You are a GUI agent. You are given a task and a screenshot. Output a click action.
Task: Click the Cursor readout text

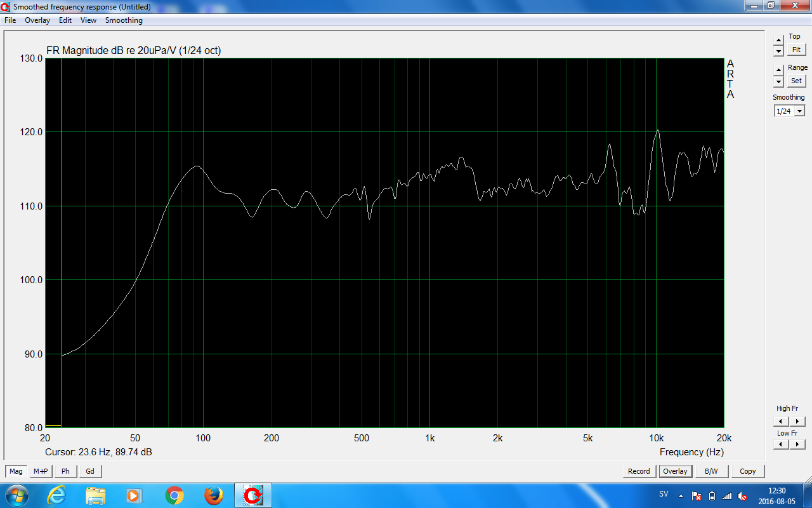(x=98, y=452)
